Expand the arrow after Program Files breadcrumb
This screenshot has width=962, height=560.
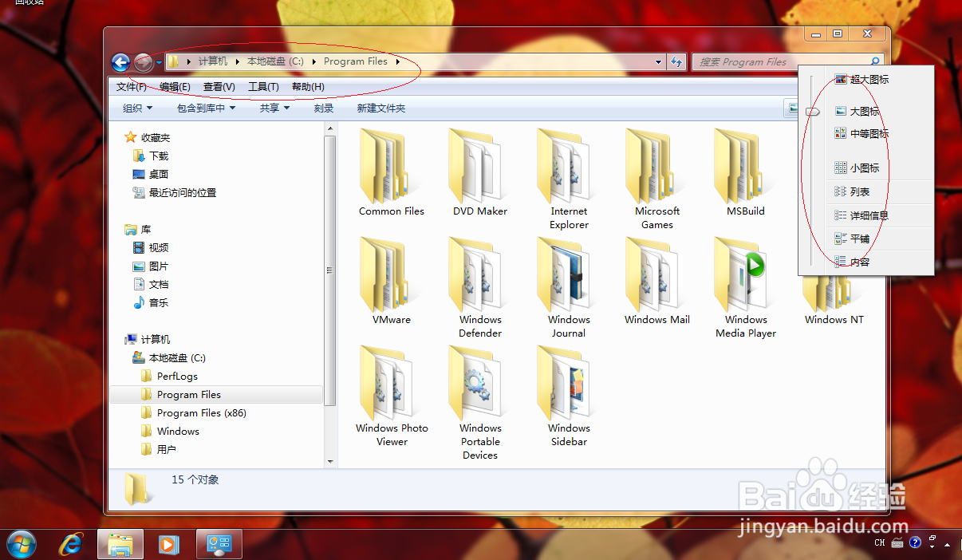(x=397, y=61)
